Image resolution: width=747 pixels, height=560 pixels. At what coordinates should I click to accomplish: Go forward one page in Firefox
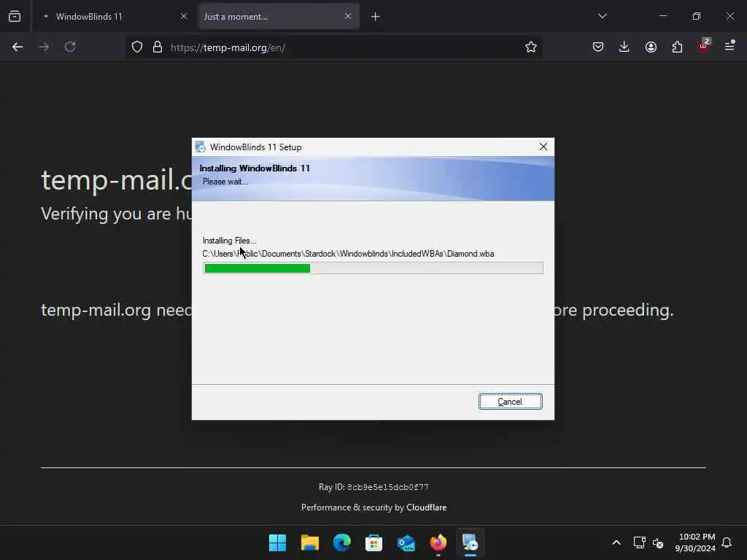(44, 47)
